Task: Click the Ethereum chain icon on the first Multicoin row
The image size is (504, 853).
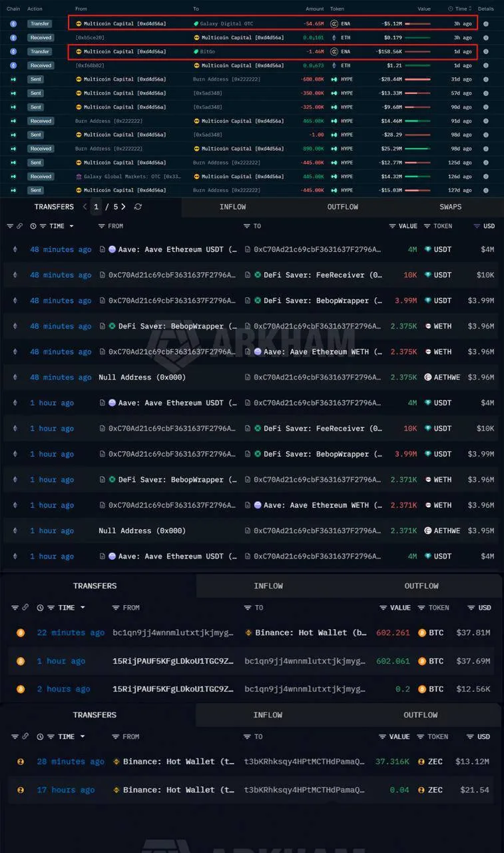Action: pyautogui.click(x=13, y=23)
